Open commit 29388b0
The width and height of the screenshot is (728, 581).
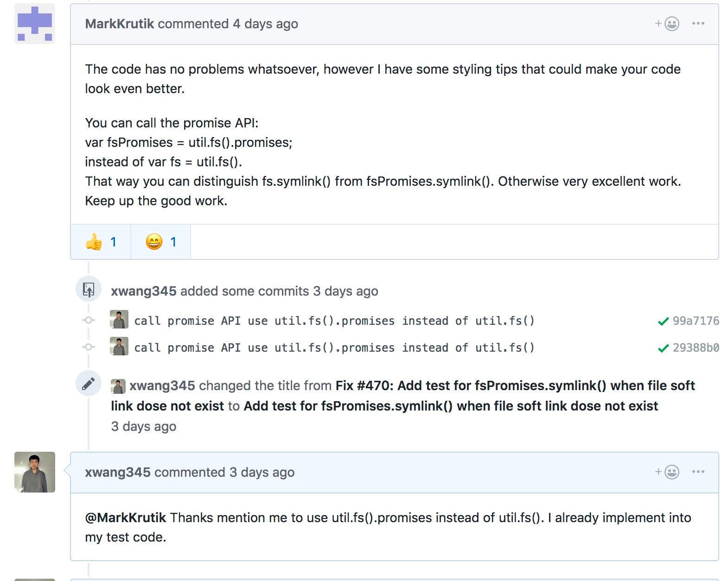coord(696,347)
